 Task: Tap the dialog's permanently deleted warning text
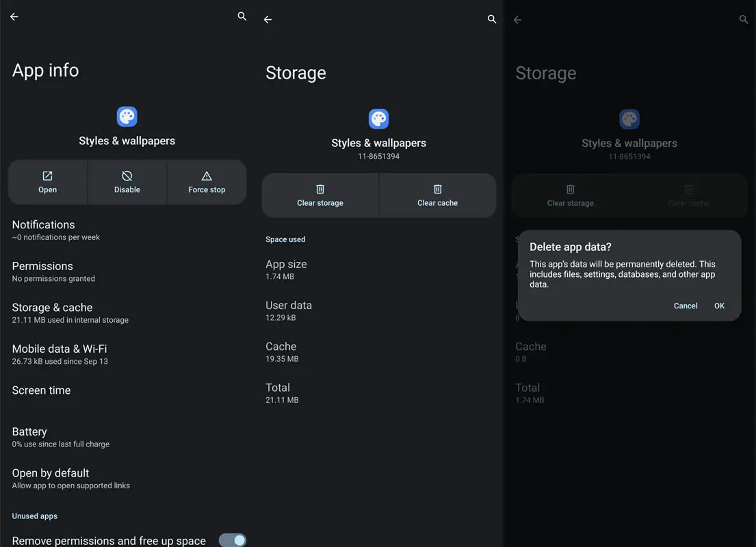(x=623, y=274)
